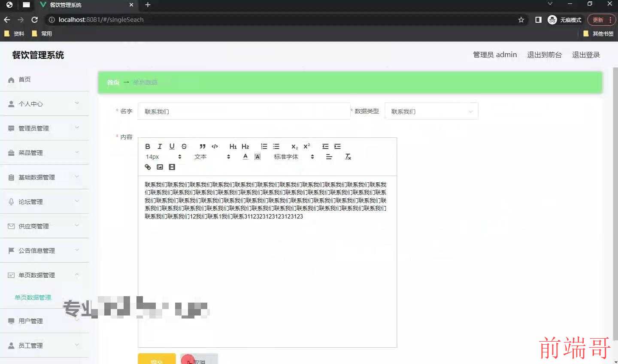The height and width of the screenshot is (364, 618).
Task: Open the text background color picker
Action: tap(257, 157)
